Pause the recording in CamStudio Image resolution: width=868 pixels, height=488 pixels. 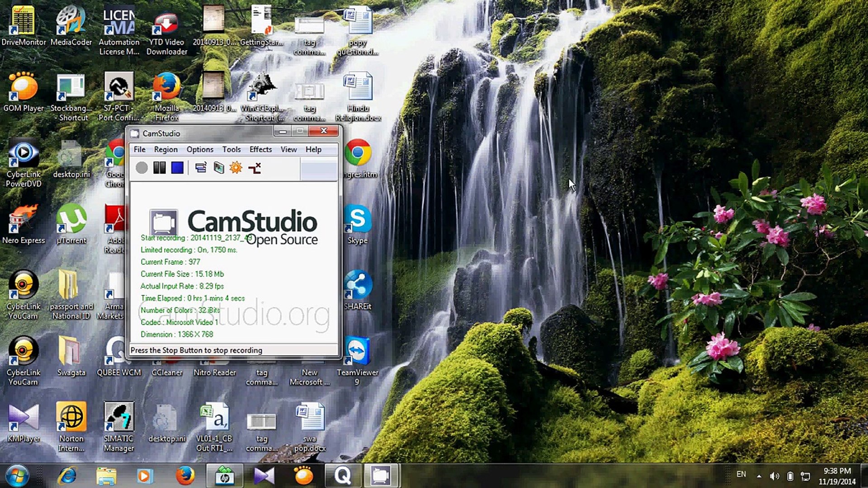[159, 168]
